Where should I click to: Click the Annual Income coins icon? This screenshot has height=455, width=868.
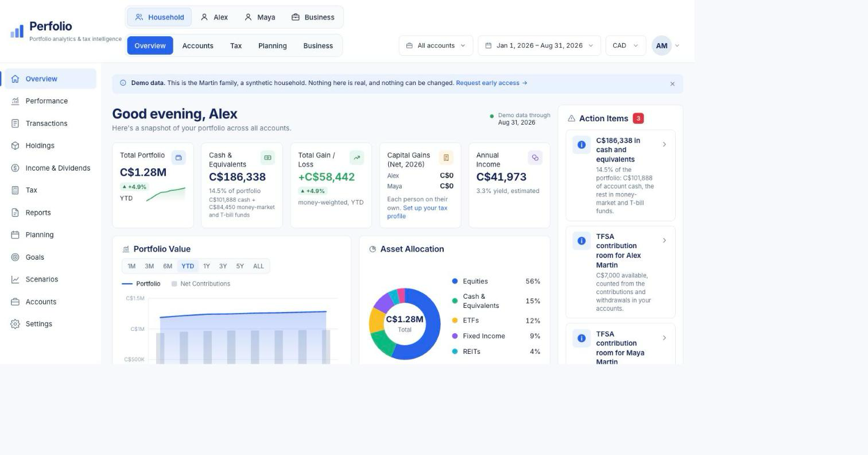[535, 157]
